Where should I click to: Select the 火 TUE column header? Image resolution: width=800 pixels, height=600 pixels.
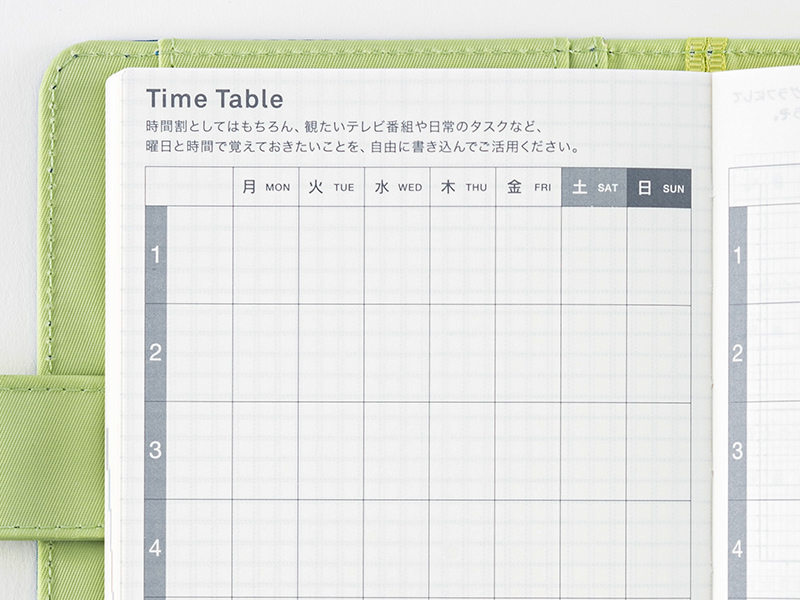pos(331,187)
